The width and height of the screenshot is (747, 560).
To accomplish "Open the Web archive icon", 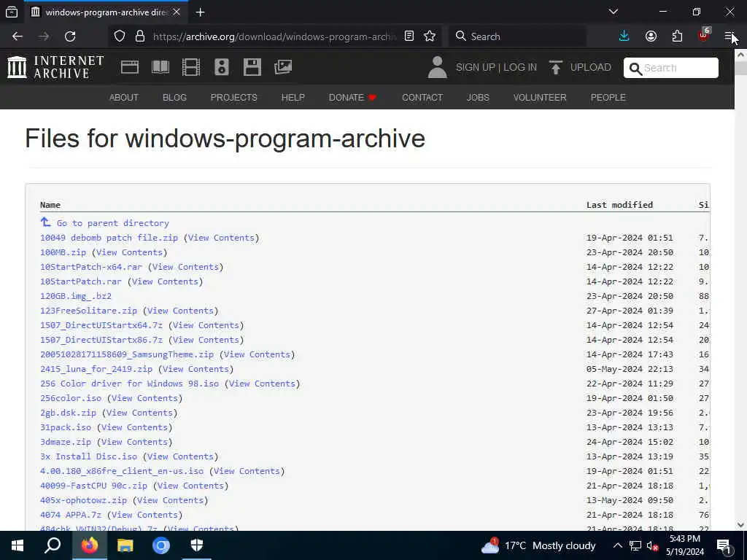I will click(130, 67).
